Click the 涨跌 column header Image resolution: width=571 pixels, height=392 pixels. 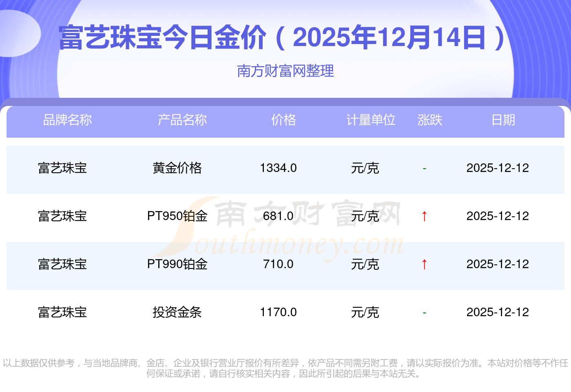(x=430, y=120)
